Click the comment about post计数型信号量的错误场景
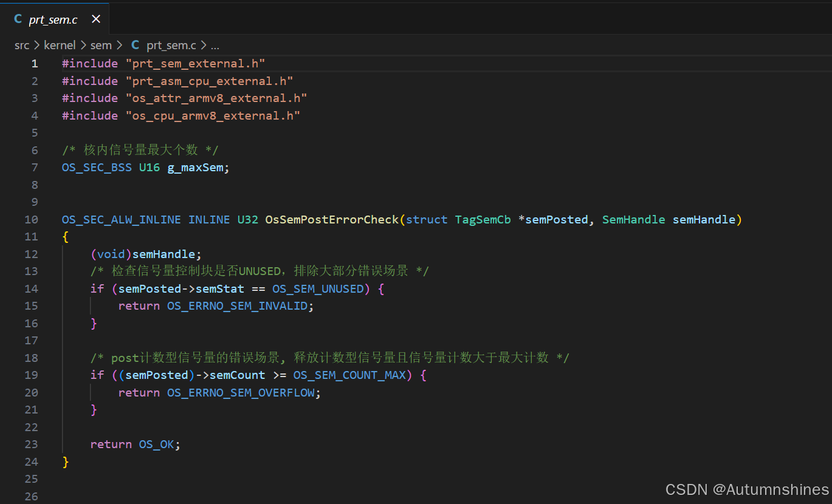832x504 pixels. [329, 358]
